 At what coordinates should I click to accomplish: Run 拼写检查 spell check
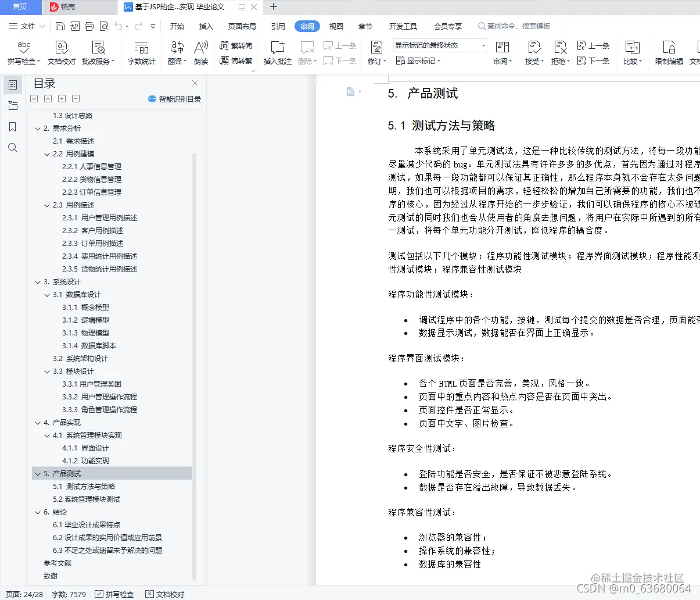click(23, 52)
